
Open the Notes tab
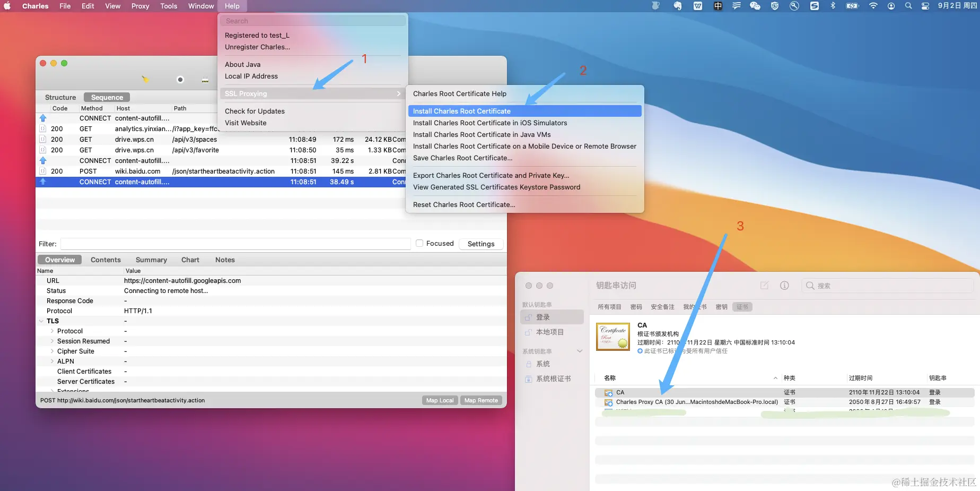click(225, 260)
